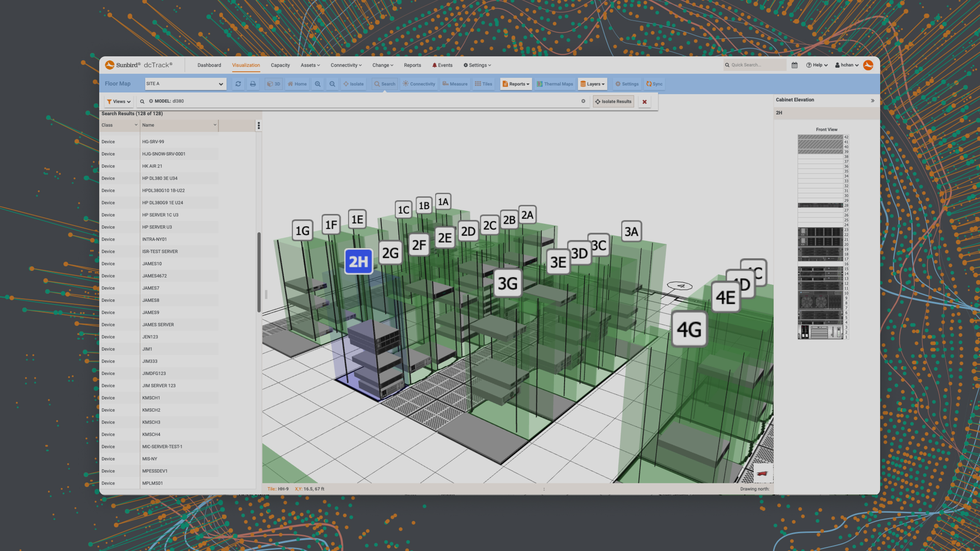Click the print floor map icon
980x551 pixels.
pos(253,84)
